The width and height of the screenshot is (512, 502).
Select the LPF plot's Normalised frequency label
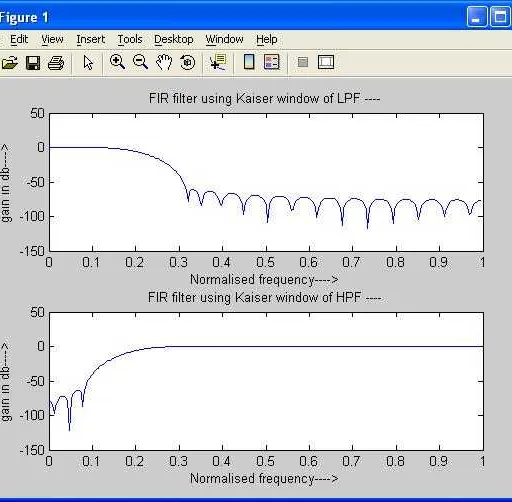tap(264, 279)
